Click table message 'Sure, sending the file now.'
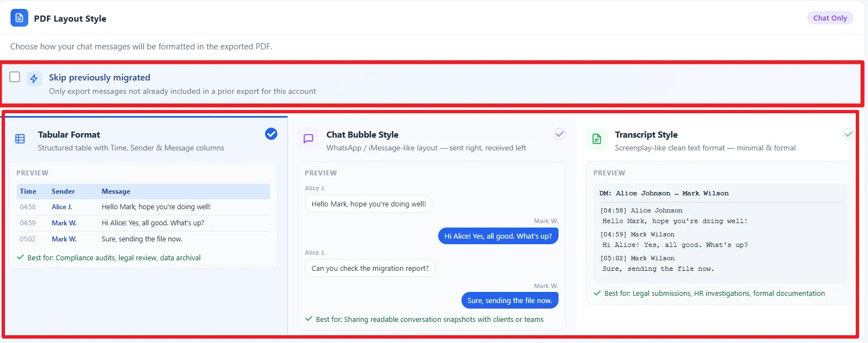 pos(142,239)
